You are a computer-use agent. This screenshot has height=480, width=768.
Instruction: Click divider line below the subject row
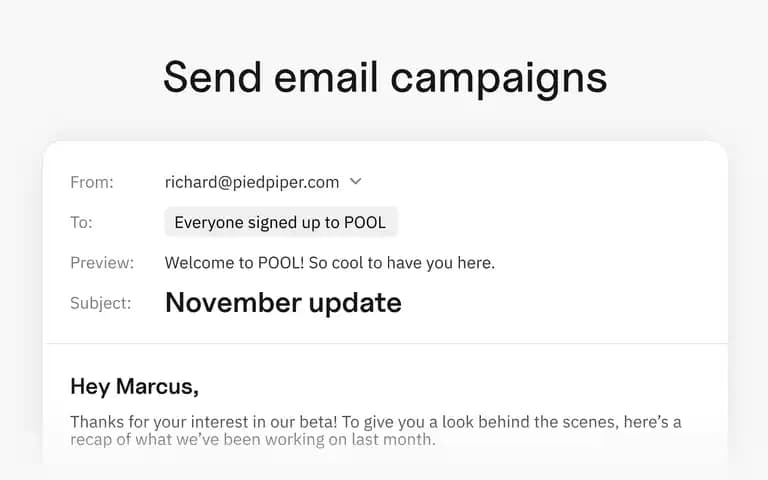tap(385, 343)
